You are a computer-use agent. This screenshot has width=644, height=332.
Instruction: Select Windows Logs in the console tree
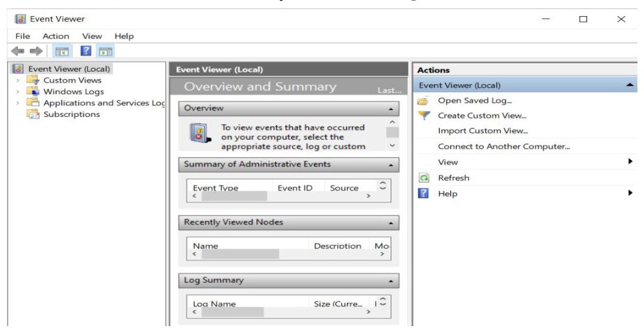point(73,91)
